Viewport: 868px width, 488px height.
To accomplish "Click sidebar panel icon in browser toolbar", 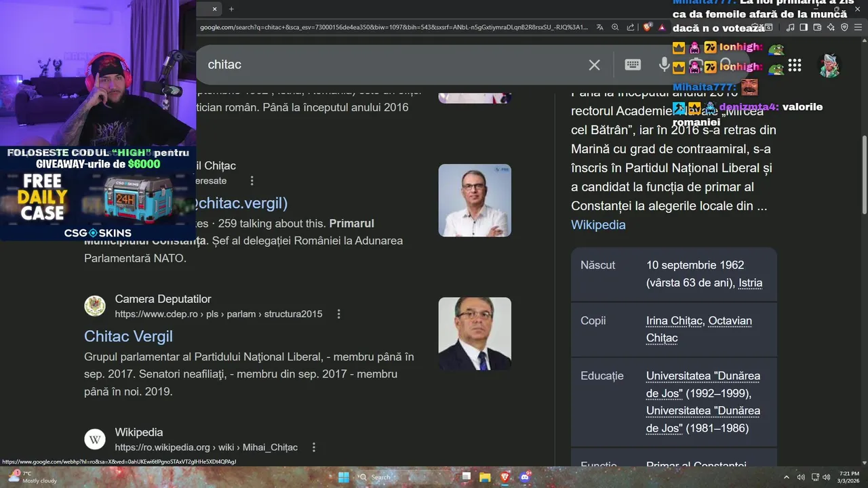I will point(804,27).
